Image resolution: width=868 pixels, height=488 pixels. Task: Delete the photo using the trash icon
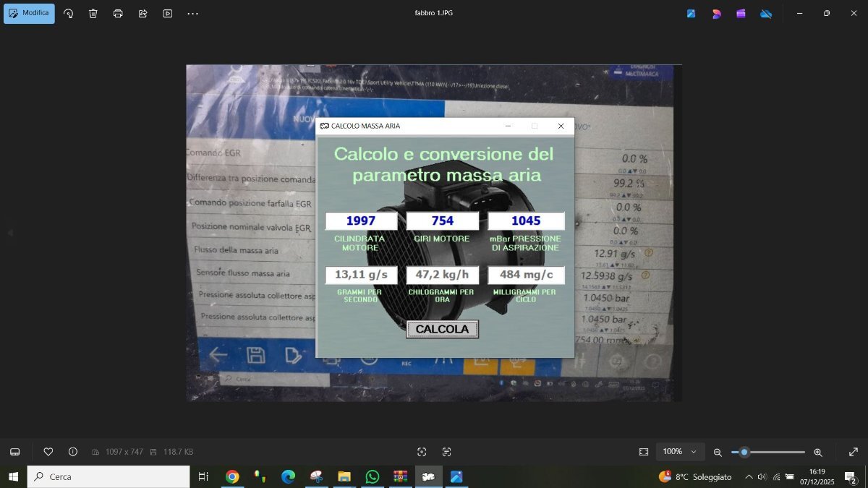pos(93,13)
